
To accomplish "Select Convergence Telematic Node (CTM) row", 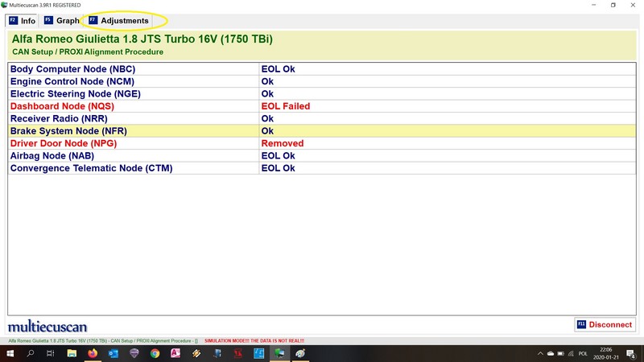I will (322, 168).
